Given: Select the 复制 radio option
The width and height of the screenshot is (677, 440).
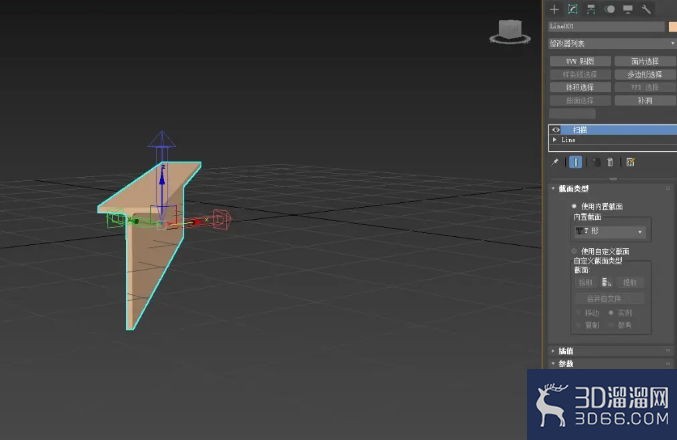Looking at the screenshot, I should pos(579,325).
